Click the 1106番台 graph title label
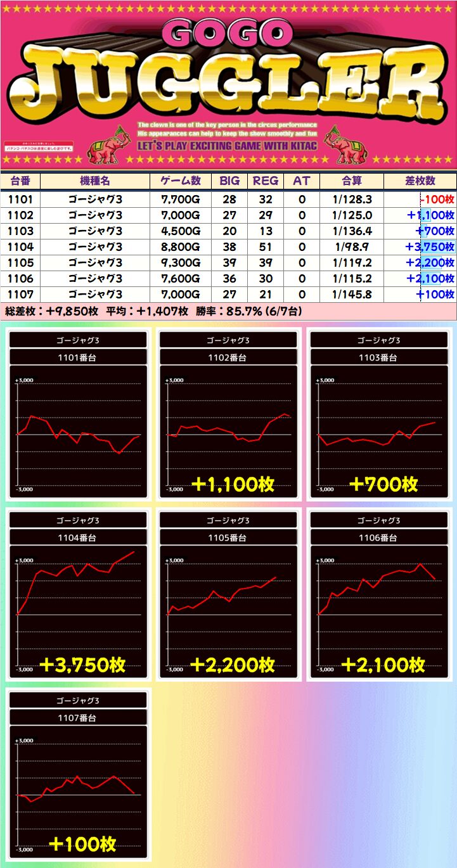 pos(378,538)
